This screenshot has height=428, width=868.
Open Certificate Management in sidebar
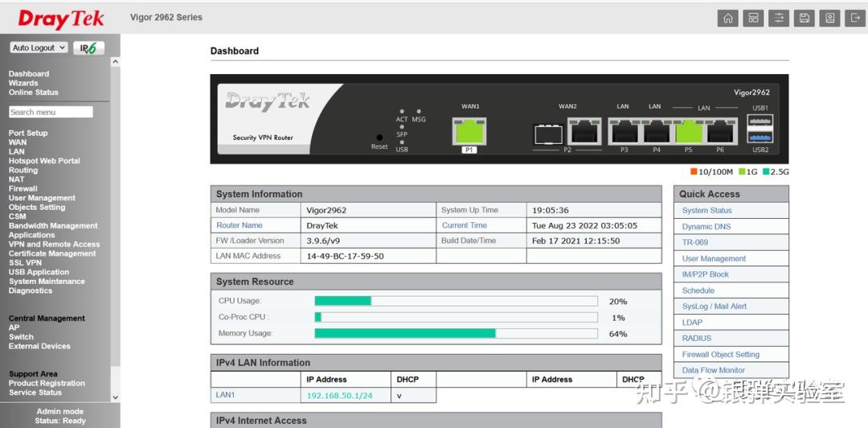[52, 253]
